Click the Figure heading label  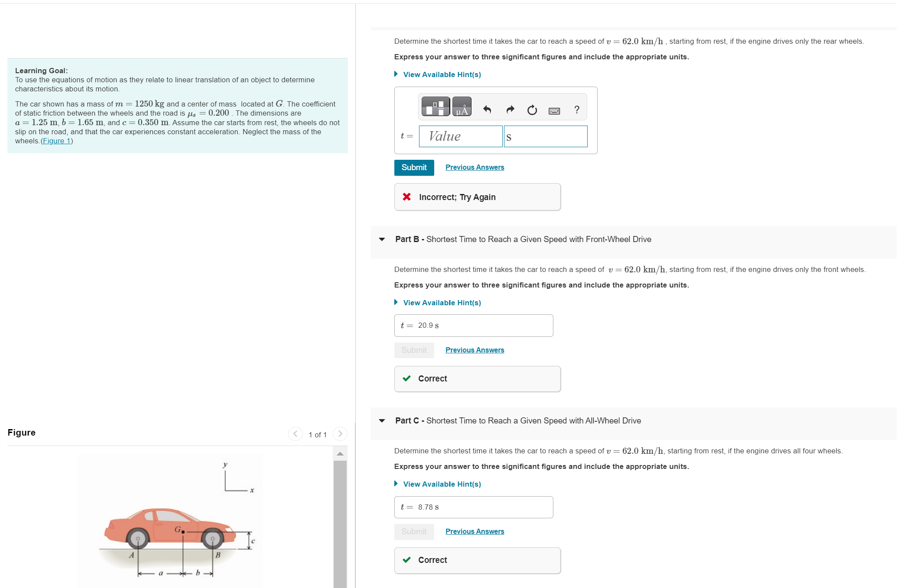coord(22,433)
